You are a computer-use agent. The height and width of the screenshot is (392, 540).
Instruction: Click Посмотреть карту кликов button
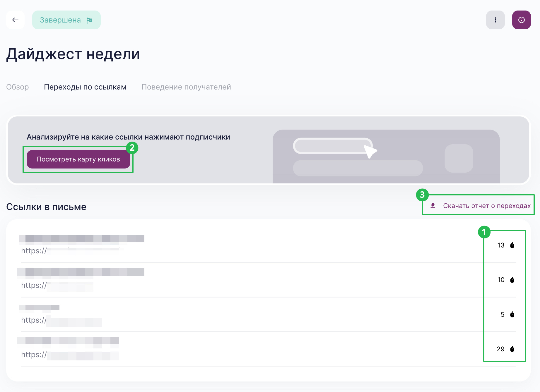pyautogui.click(x=78, y=159)
